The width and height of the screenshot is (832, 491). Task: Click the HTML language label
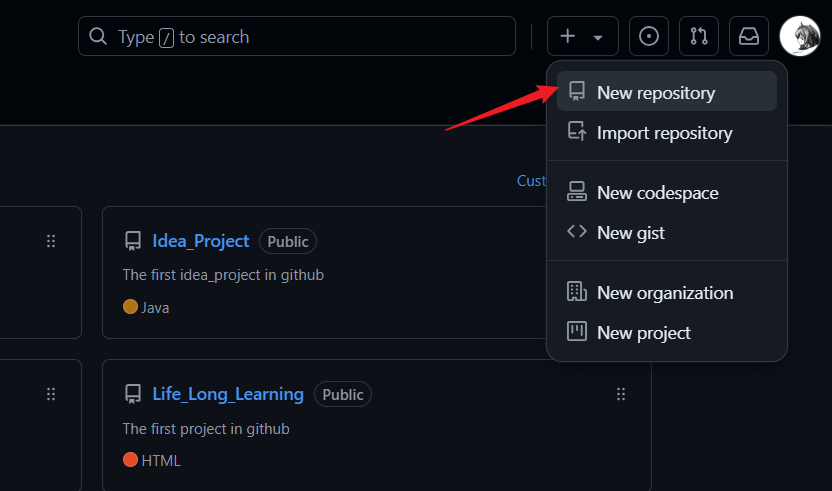tap(161, 461)
